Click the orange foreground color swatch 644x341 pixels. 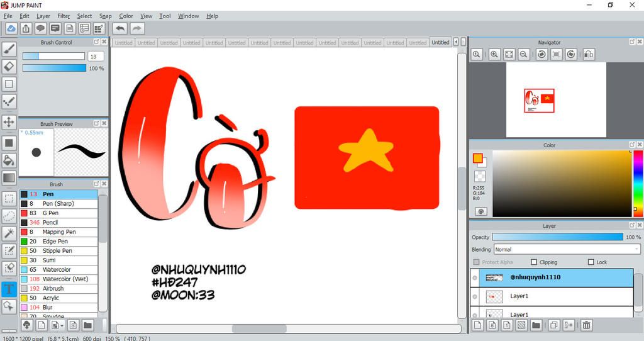coord(477,158)
